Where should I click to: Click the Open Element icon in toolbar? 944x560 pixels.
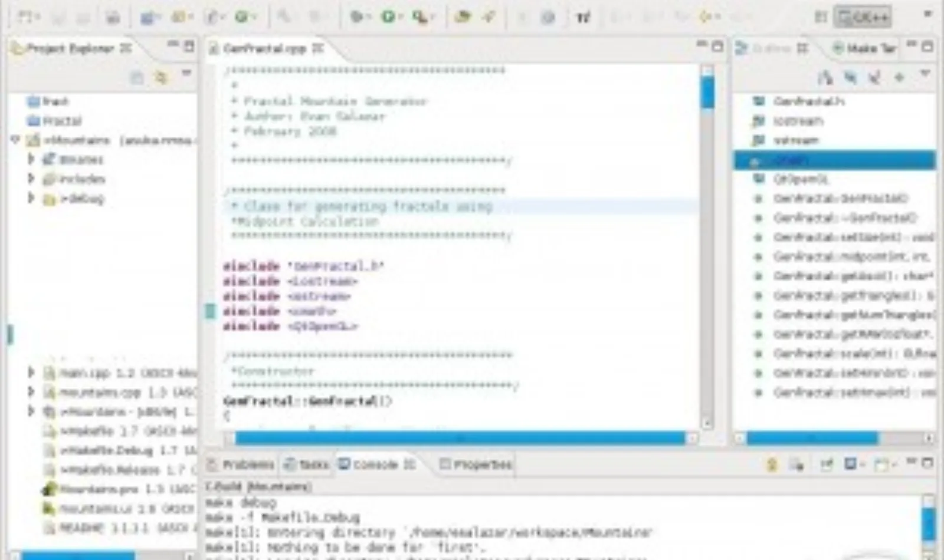(463, 17)
